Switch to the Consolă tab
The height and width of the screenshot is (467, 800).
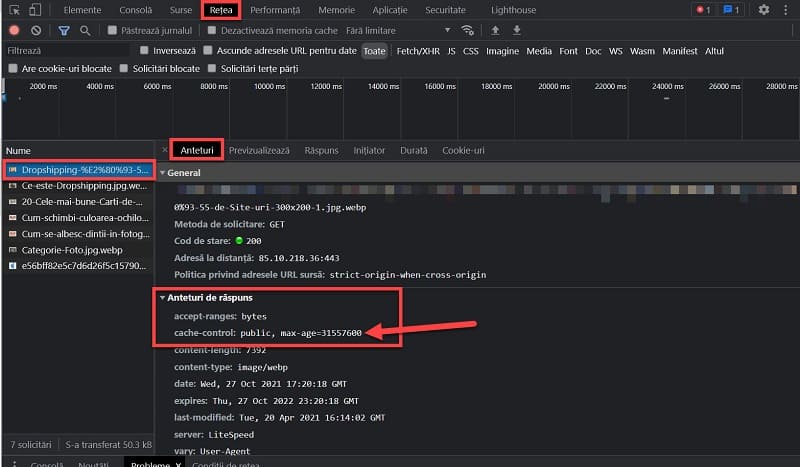135,10
